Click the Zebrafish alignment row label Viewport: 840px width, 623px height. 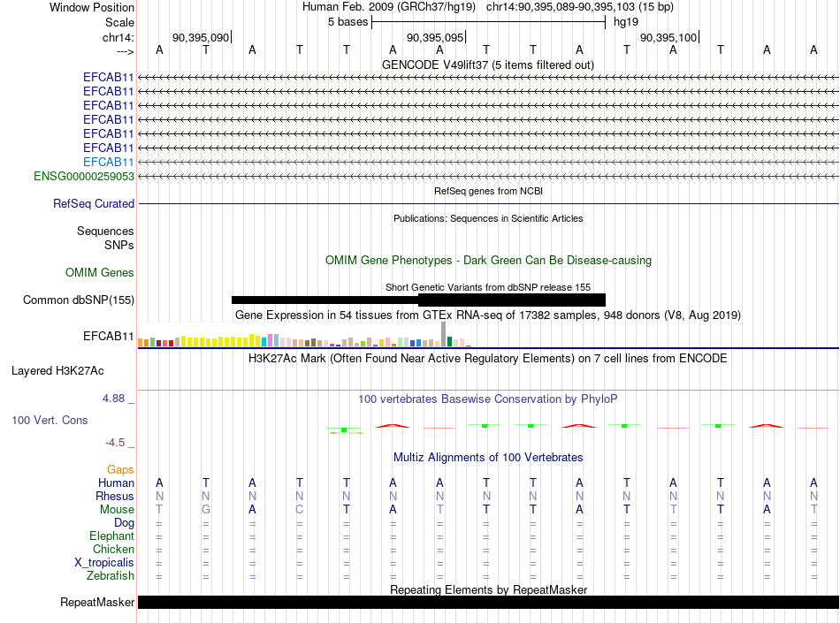[x=111, y=576]
